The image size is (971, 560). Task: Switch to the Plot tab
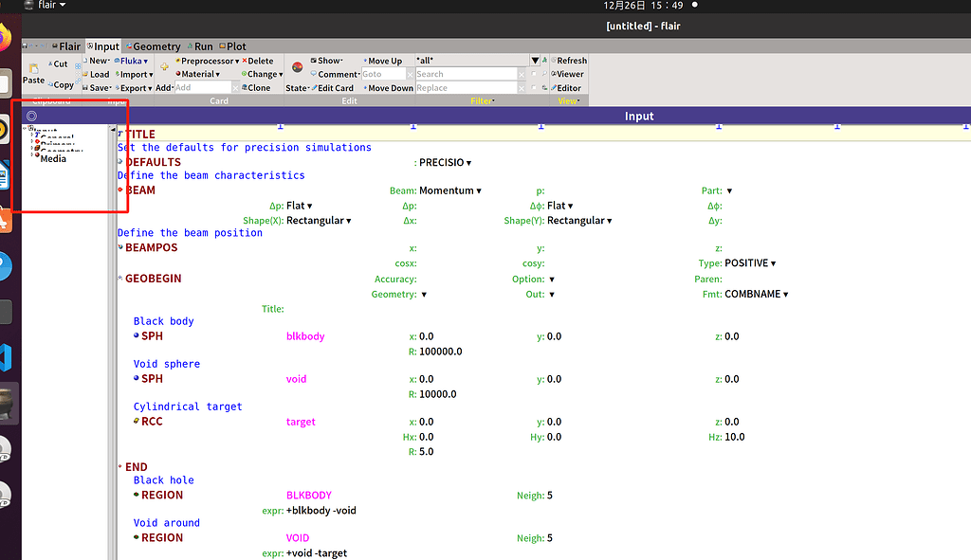click(233, 46)
